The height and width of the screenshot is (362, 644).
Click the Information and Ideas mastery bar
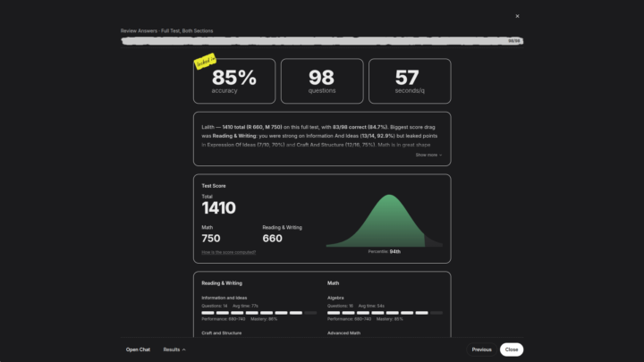pyautogui.click(x=258, y=313)
